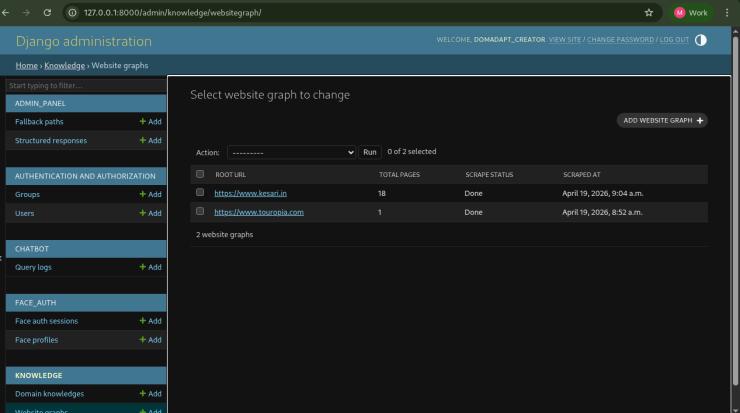
Task: Open the Work profile avatar
Action: click(x=680, y=13)
